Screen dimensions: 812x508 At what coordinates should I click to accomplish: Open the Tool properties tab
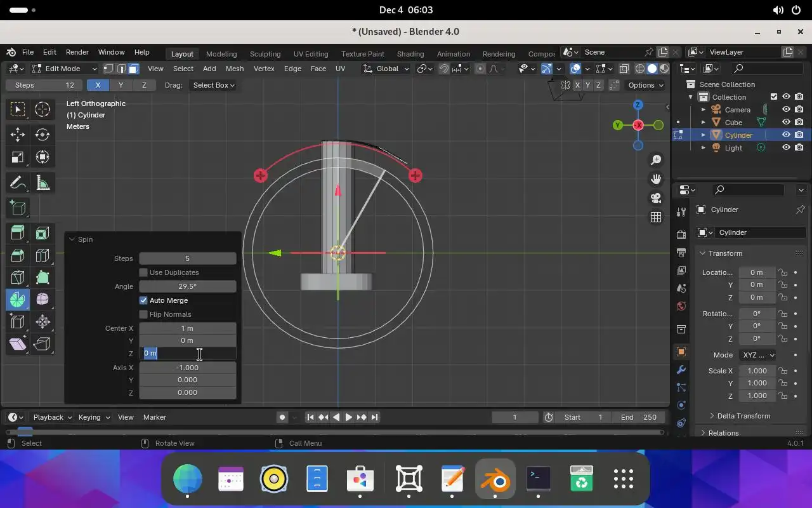tap(681, 211)
